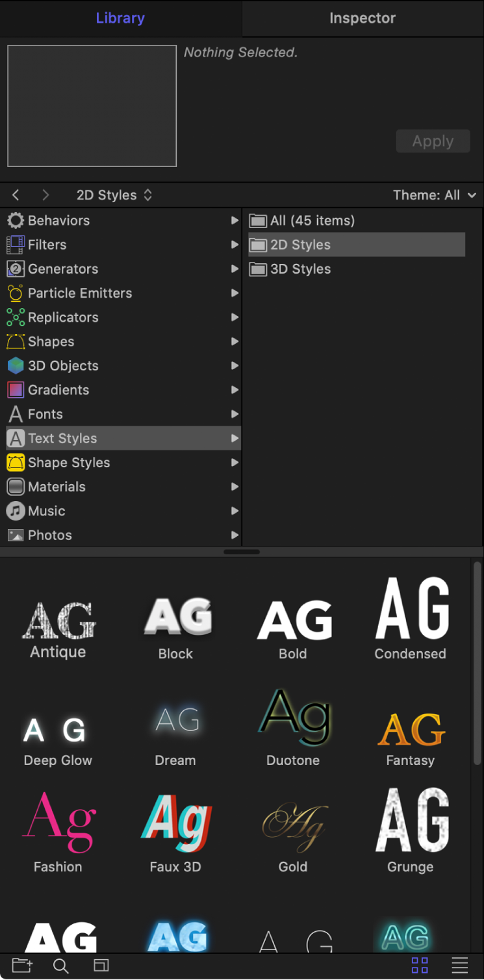
Task: Switch to the Inspector tab
Action: [362, 18]
